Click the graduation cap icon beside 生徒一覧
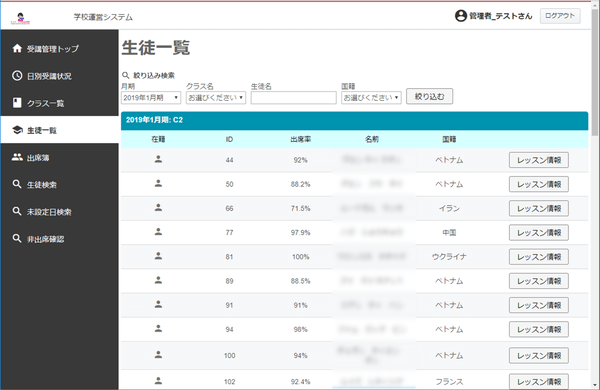Screen dimensions: 600x390 click(x=17, y=130)
